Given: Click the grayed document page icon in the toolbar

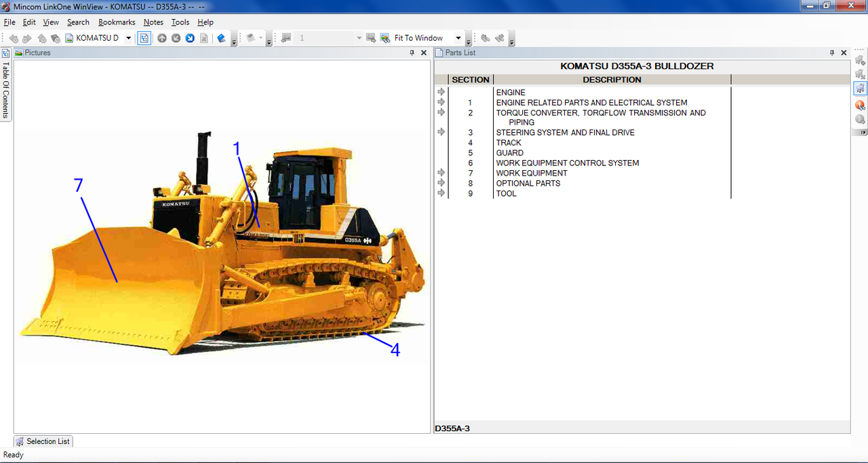Looking at the screenshot, I should [204, 38].
